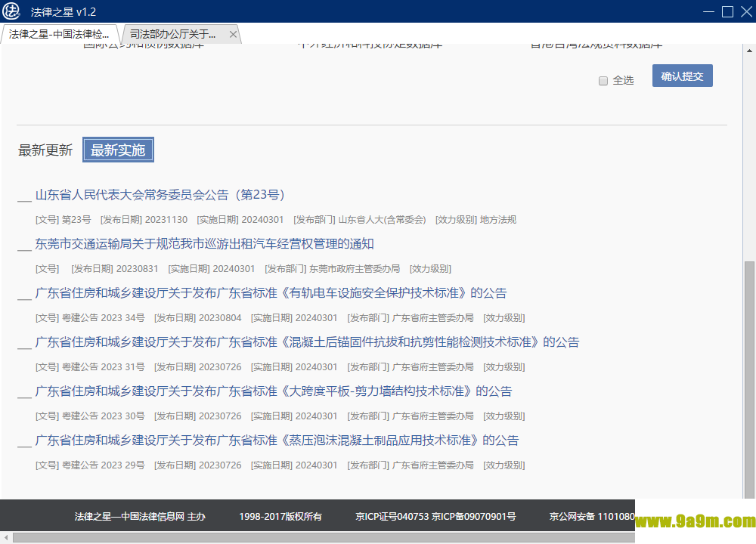Maximize the 法律之星 window

(727, 11)
